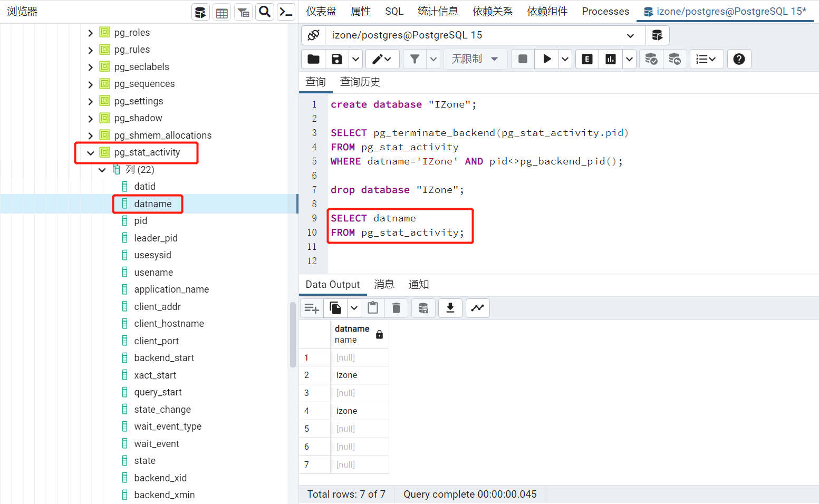819x504 pixels.
Task: Click the Explain (E) icon
Action: (x=587, y=59)
